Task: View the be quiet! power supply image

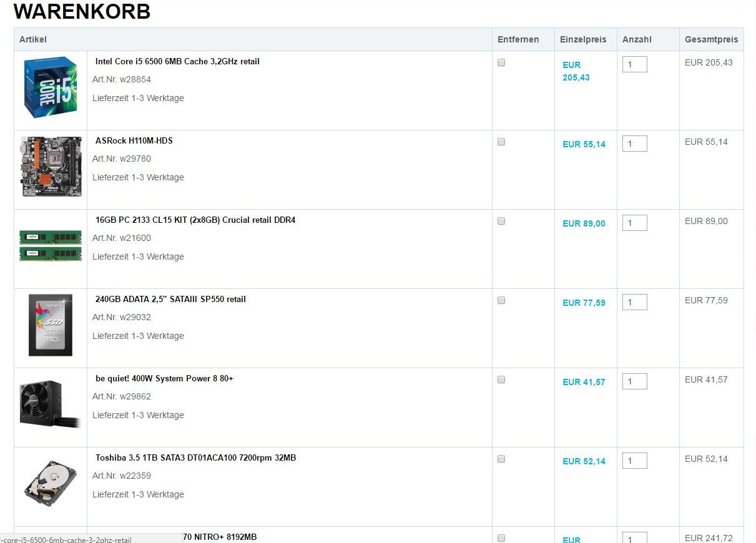Action: (51, 404)
